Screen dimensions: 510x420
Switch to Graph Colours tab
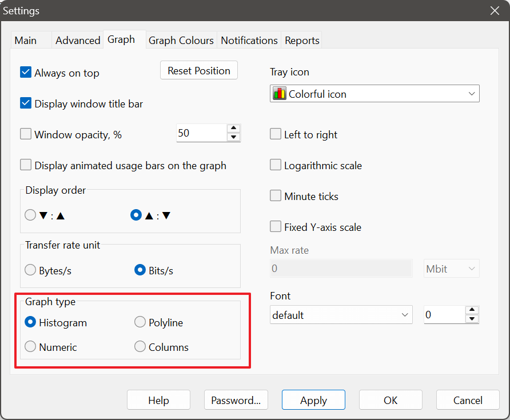point(181,40)
